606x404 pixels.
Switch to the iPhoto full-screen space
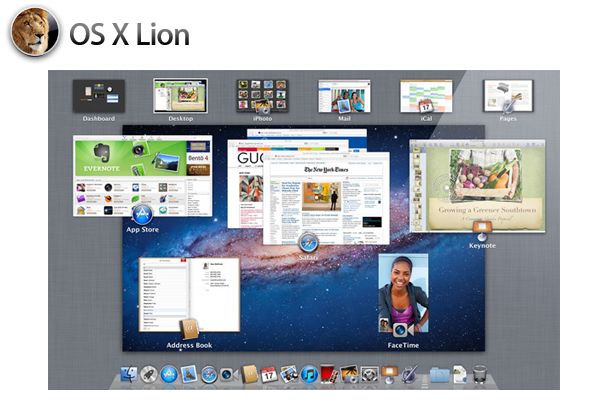[x=262, y=96]
